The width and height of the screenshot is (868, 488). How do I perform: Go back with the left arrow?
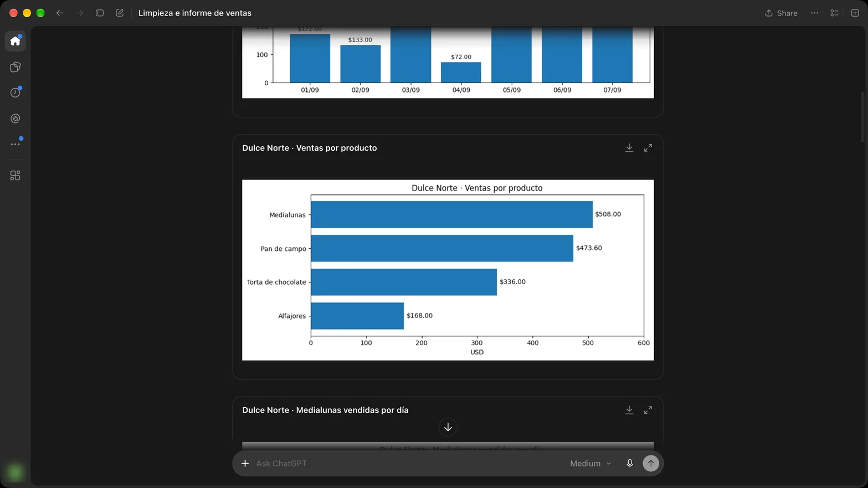(60, 13)
